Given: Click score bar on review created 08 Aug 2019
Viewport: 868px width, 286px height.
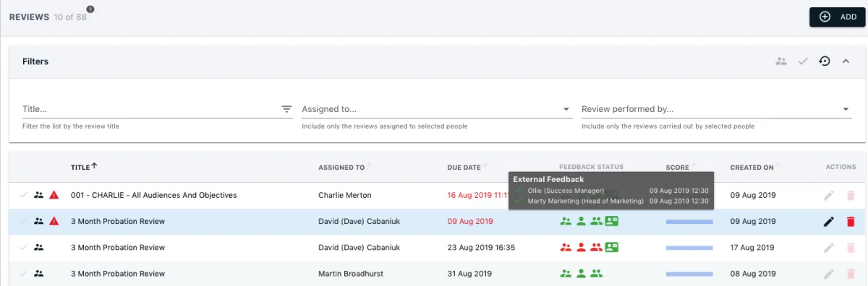Looking at the screenshot, I should [689, 274].
